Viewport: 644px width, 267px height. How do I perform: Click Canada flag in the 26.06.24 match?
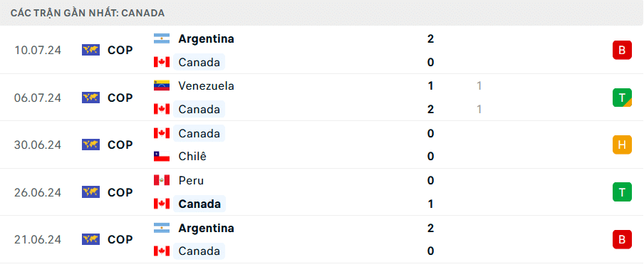coord(162,204)
